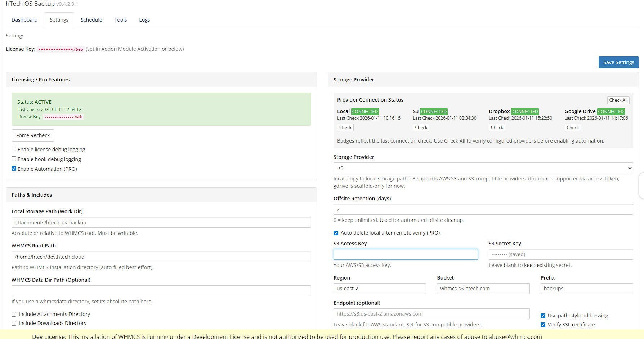The width and height of the screenshot is (644, 339).
Task: Click the Offsite Retention days field
Action: click(x=483, y=209)
